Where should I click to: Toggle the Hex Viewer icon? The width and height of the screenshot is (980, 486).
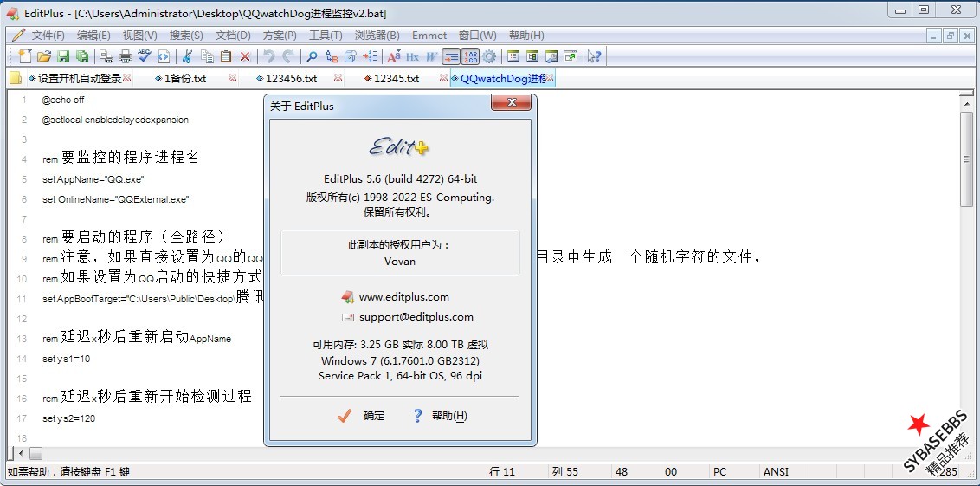point(412,56)
